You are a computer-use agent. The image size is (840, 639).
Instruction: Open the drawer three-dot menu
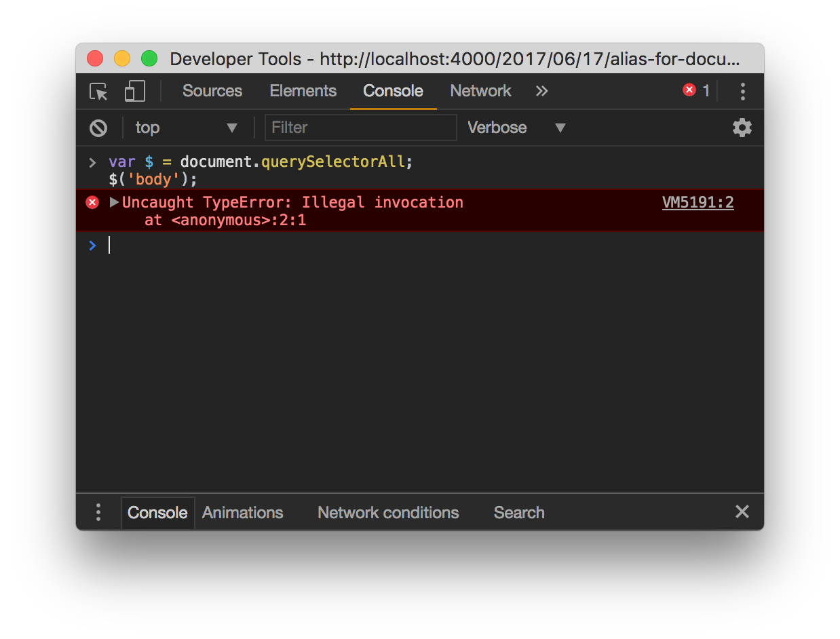tap(98, 512)
